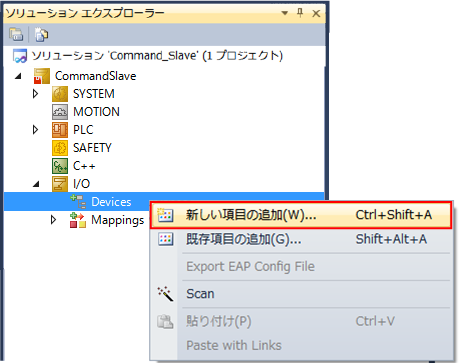This screenshot has height=363, width=460.
Task: Expand the Mappings tree node arrow
Action: [x=53, y=220]
